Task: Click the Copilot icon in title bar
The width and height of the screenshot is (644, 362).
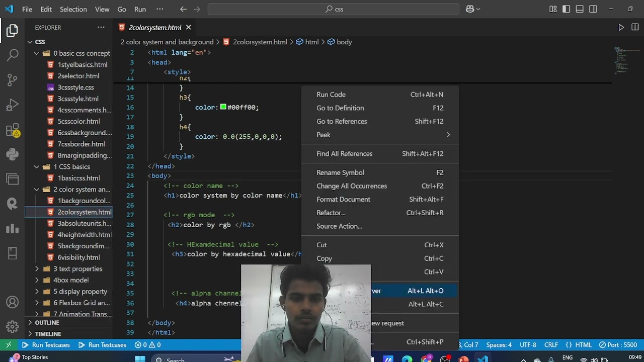Action: tap(470, 9)
